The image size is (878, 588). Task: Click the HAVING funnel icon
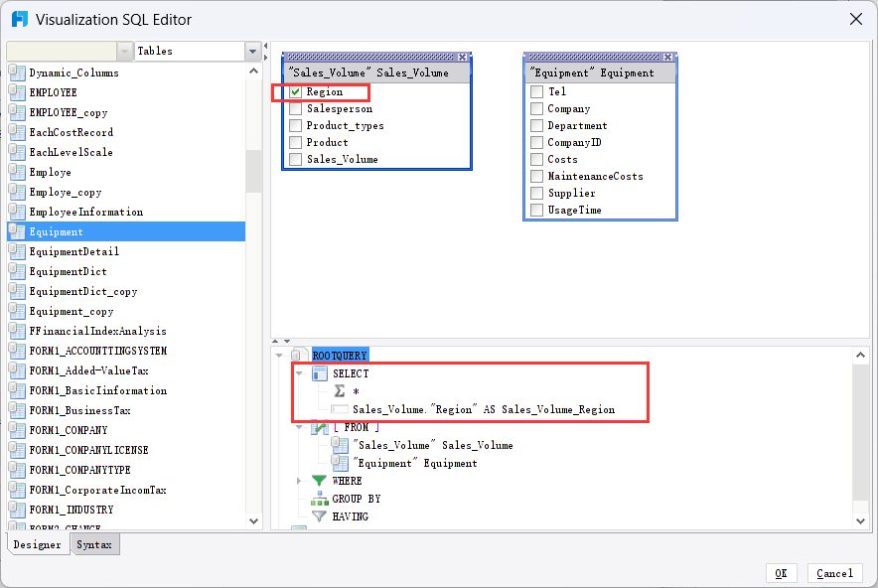pos(320,515)
